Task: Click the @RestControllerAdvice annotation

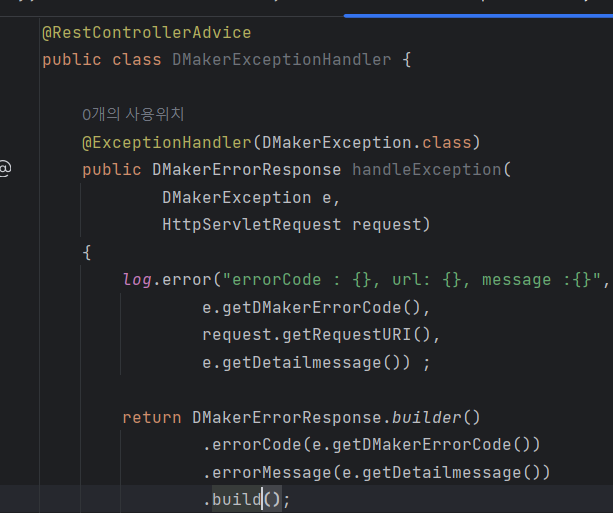Action: tap(147, 32)
